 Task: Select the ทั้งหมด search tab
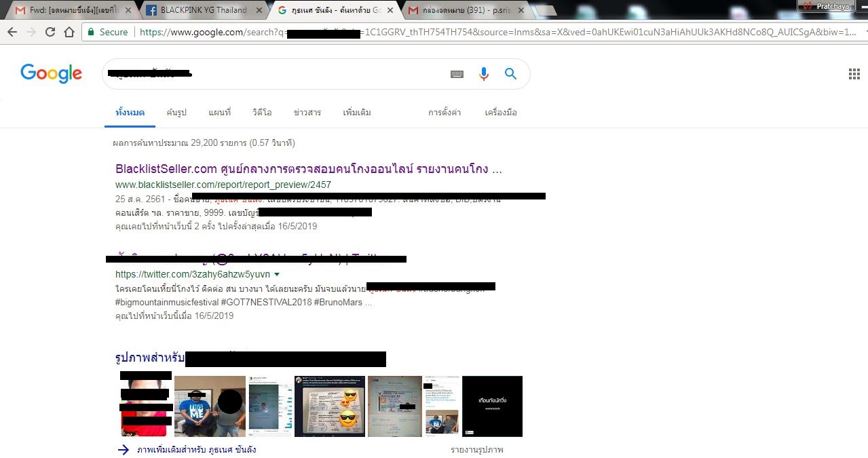point(130,113)
